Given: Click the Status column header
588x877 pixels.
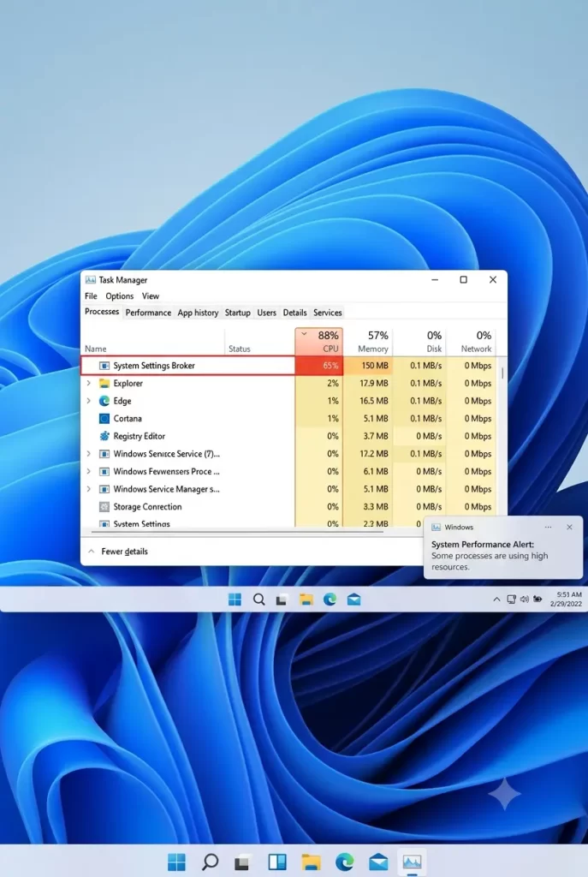Looking at the screenshot, I should pyautogui.click(x=259, y=342).
